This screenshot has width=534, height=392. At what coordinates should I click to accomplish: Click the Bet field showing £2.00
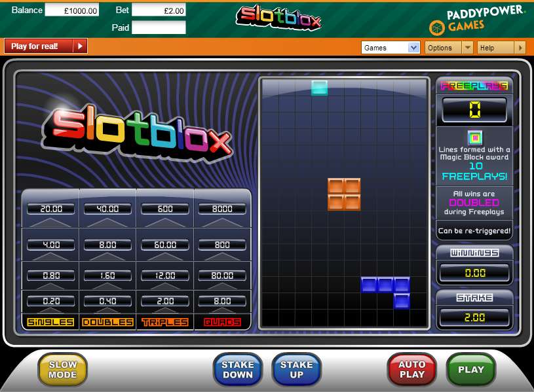pos(159,10)
